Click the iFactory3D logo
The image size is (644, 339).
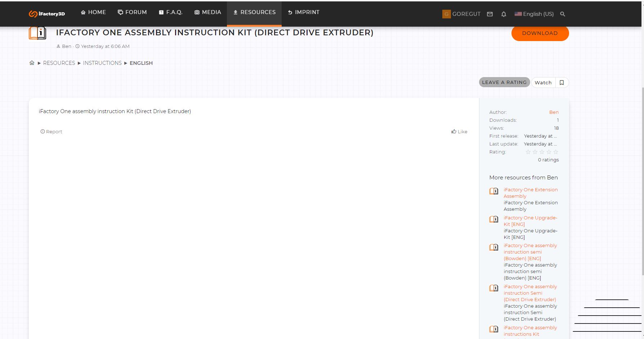tap(47, 14)
